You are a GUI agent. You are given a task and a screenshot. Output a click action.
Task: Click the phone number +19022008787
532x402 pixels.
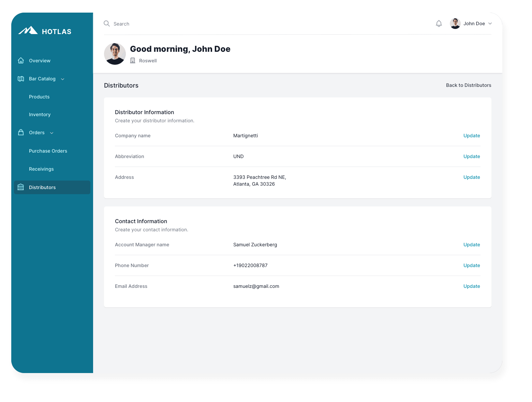point(250,265)
